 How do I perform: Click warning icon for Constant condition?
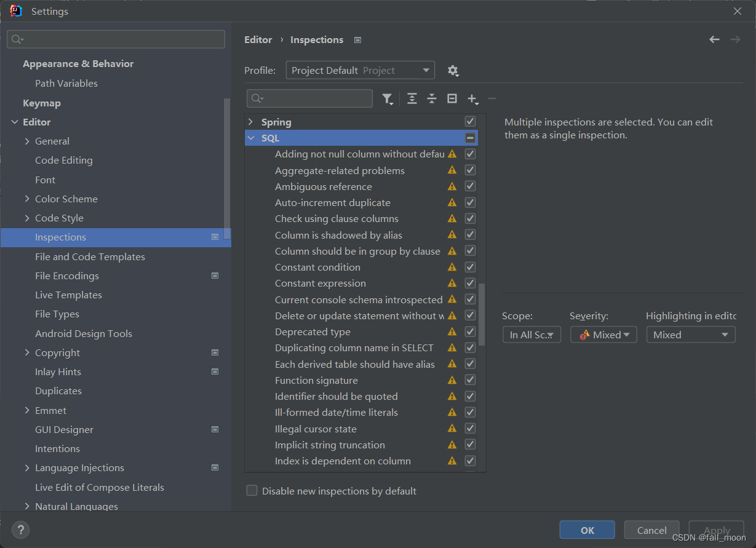(452, 267)
